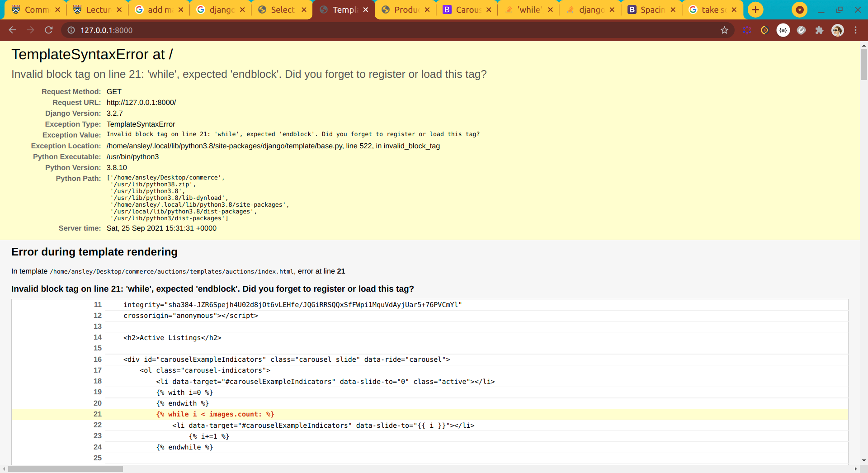Screen dimensions: 868x473
Task: Click the Exception Location file path
Action: click(273, 146)
